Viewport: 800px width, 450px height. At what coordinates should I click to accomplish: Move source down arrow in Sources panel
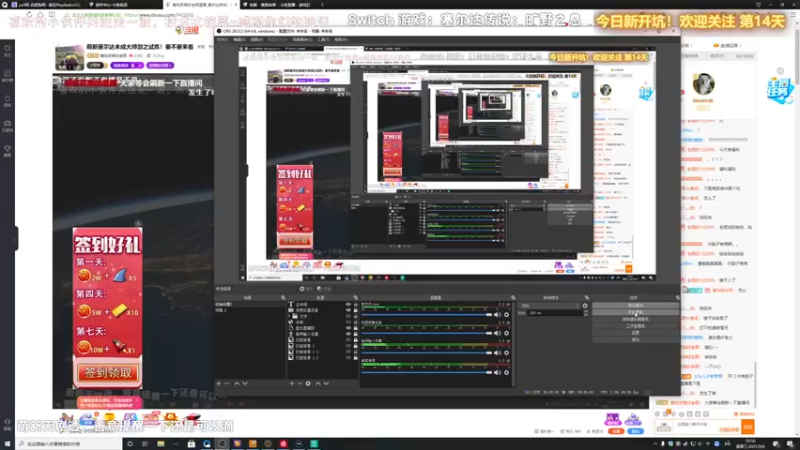[326, 383]
